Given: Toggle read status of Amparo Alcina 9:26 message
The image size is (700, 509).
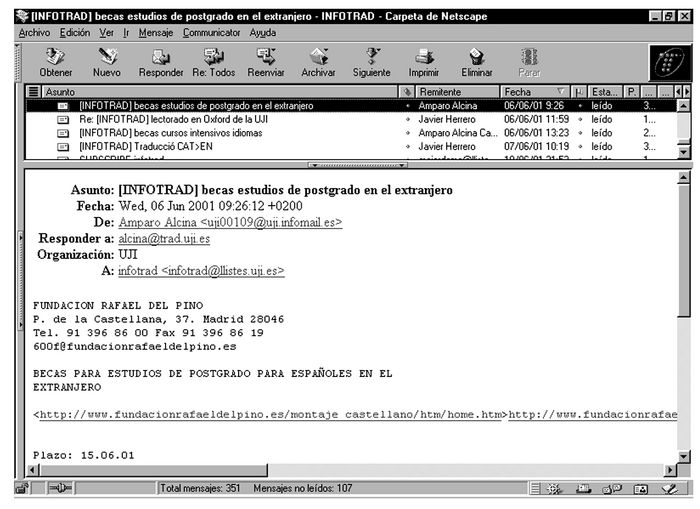Looking at the screenshot, I should tap(408, 106).
